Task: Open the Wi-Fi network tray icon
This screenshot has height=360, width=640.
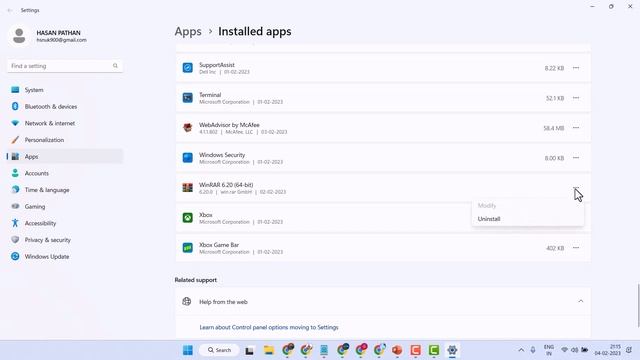Action: point(564,350)
